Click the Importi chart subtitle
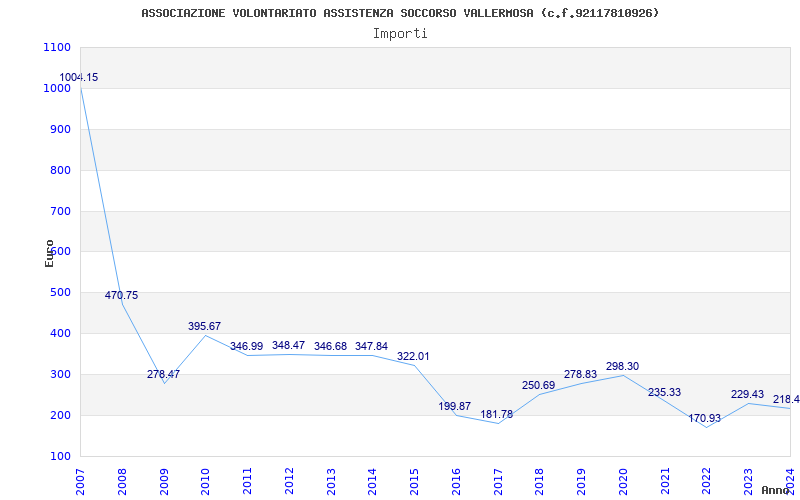 tap(400, 33)
